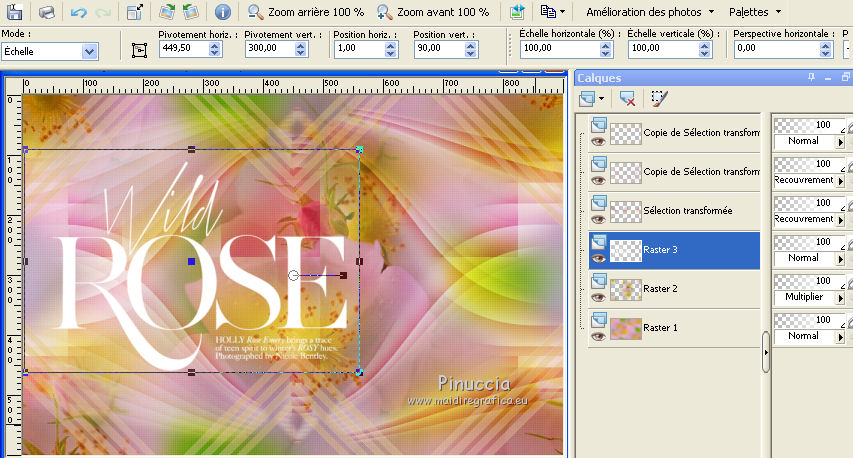Screen dimensions: 853x458
Task: Toggle visibility eye of Raster 3 layer
Action: [x=598, y=259]
